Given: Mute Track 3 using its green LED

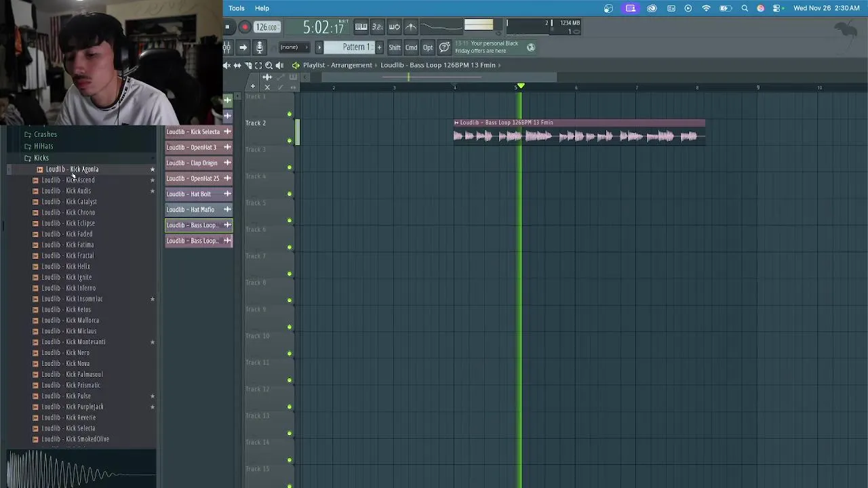Looking at the screenshot, I should coord(290,167).
